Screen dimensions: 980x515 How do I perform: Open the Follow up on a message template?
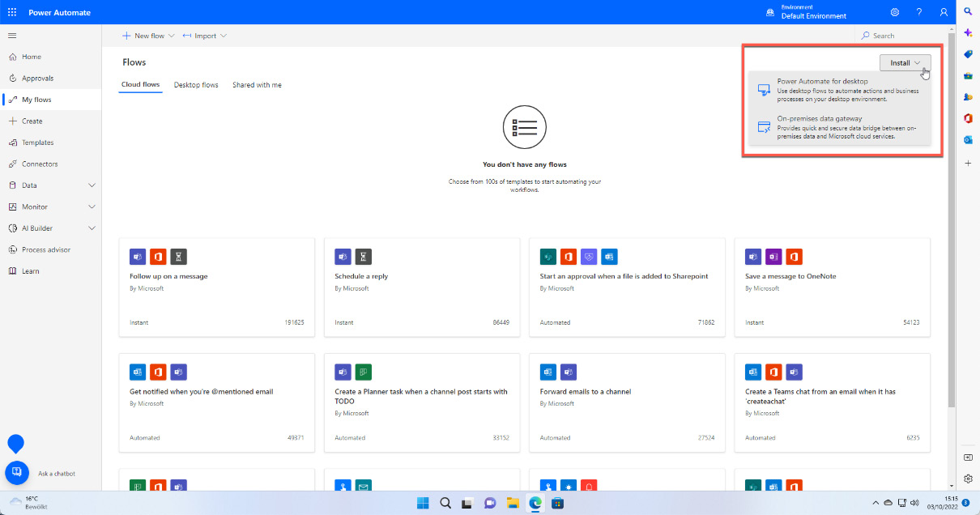point(217,287)
